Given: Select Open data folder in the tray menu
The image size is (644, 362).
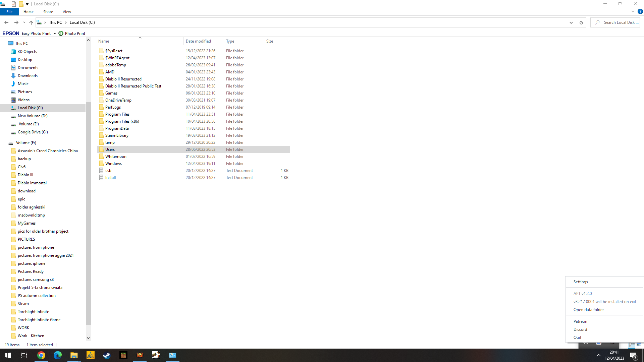Looking at the screenshot, I should pos(588,309).
